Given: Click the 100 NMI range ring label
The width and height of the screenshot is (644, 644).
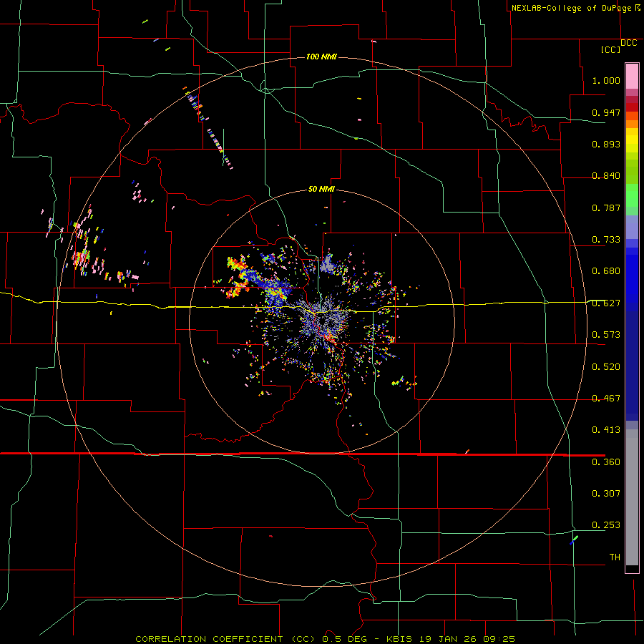Looking at the screenshot, I should [321, 57].
